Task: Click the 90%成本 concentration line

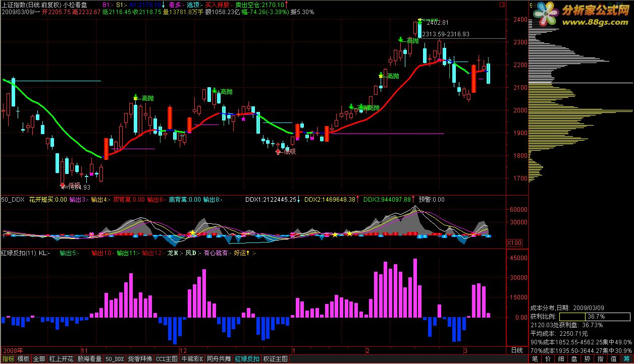Action: [x=581, y=342]
